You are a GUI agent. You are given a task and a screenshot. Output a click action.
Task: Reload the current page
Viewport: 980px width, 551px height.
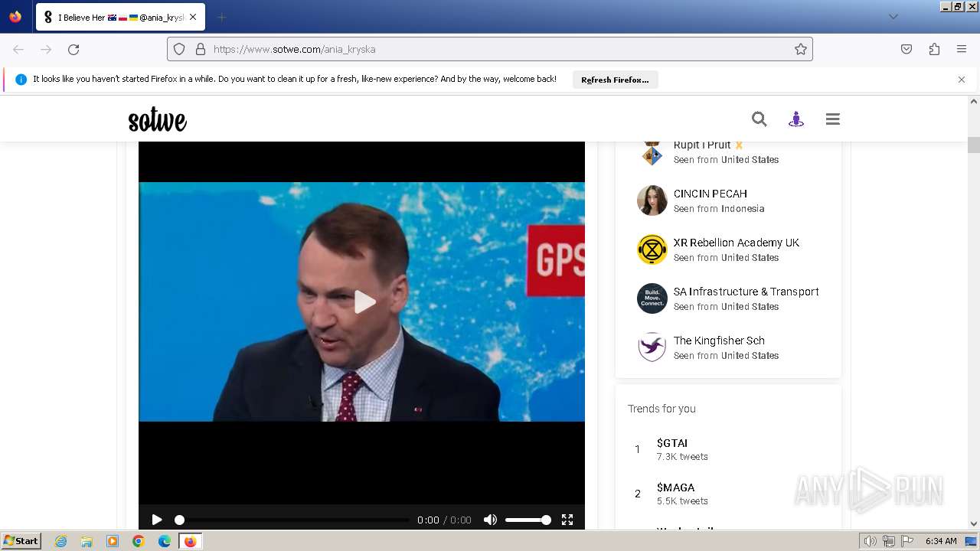[x=73, y=49]
